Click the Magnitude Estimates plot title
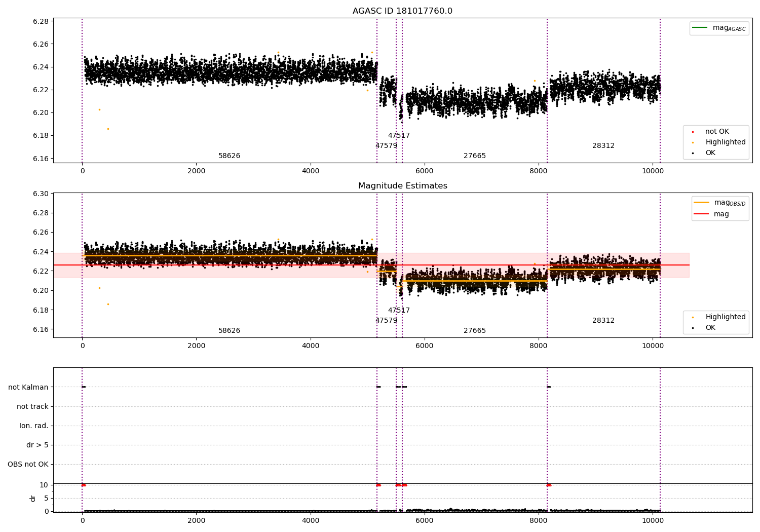The width and height of the screenshot is (760, 532). [x=402, y=186]
